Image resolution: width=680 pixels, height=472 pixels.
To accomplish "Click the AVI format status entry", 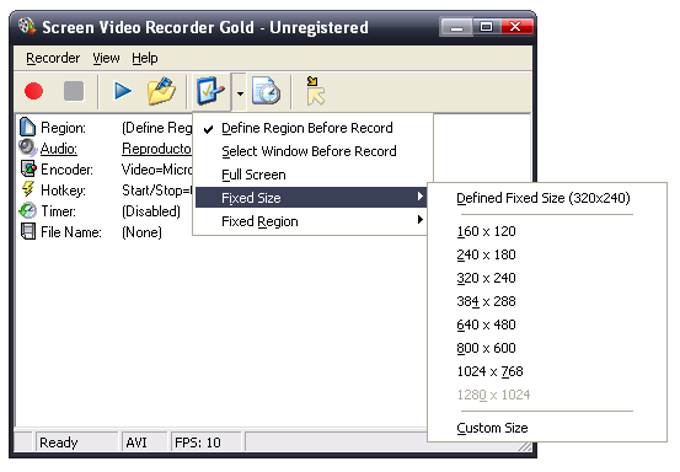I will click(144, 442).
